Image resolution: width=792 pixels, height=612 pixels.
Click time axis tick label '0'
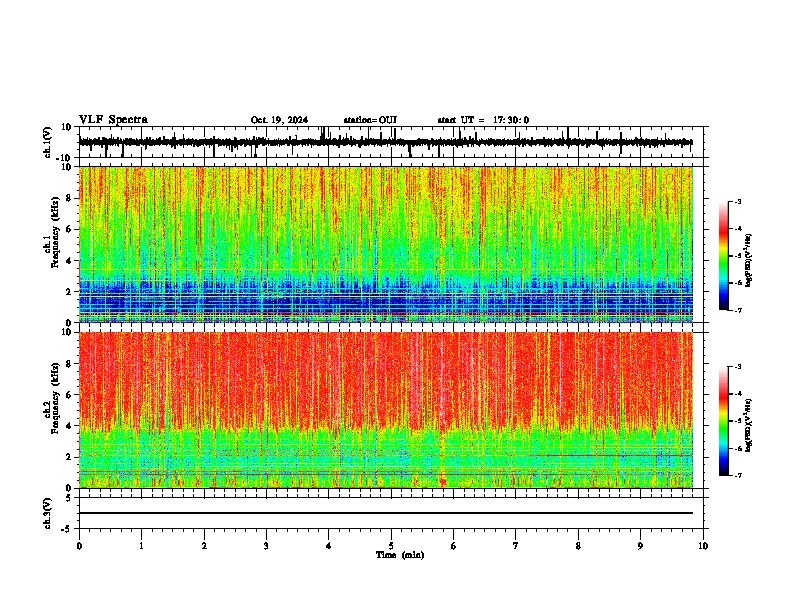(x=79, y=546)
